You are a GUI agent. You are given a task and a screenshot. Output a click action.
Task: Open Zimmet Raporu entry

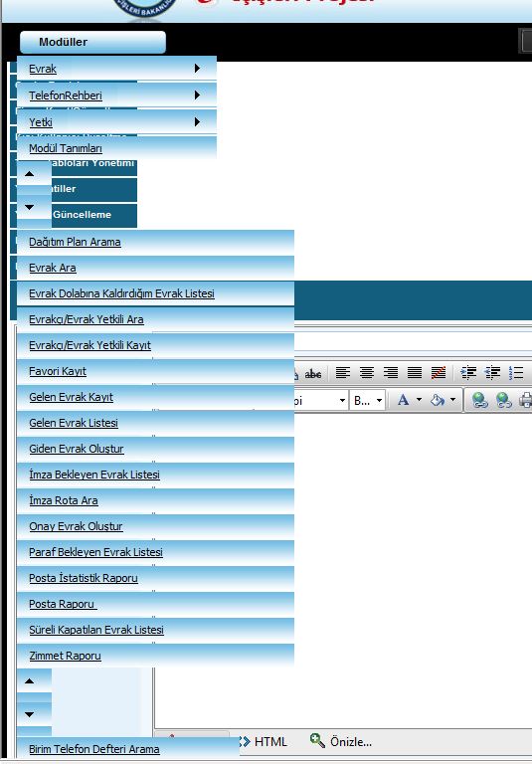pyautogui.click(x=155, y=656)
